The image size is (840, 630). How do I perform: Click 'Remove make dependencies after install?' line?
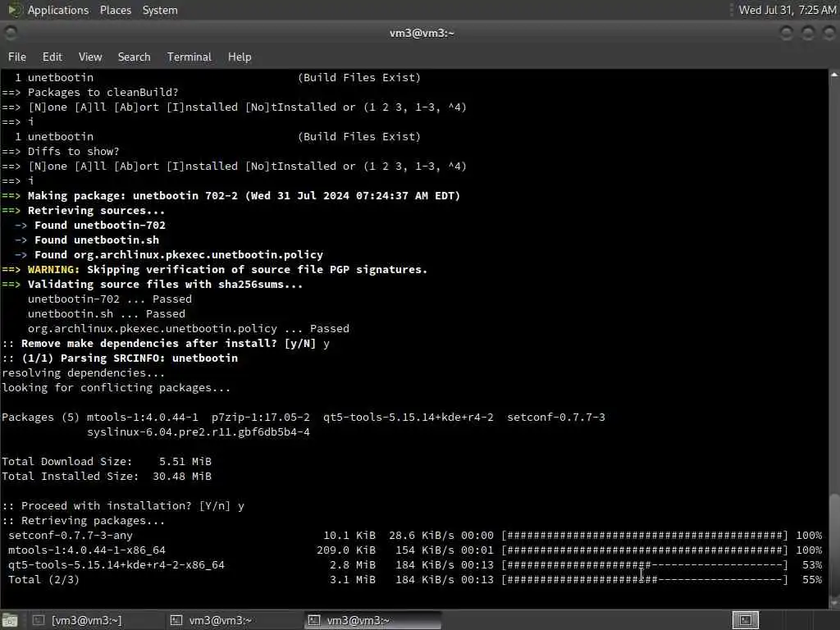166,344
